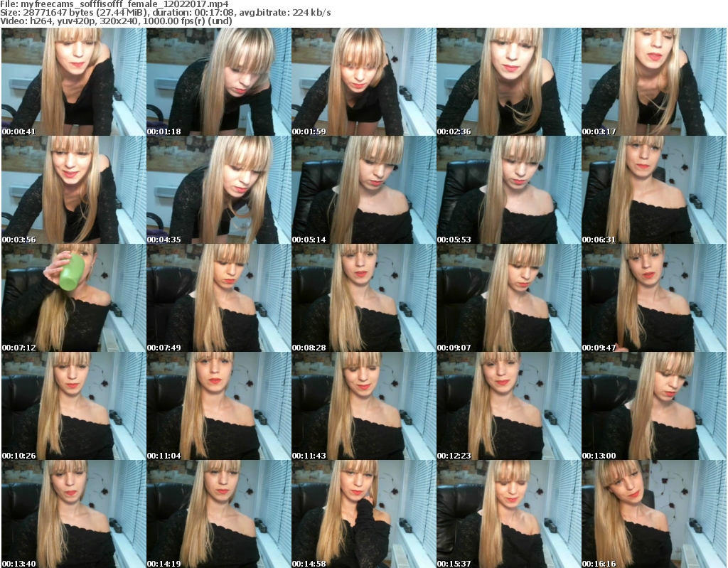728x568 pixels.
Task: Select the thumbnail timestamped 00:07:49
Action: 219,298
